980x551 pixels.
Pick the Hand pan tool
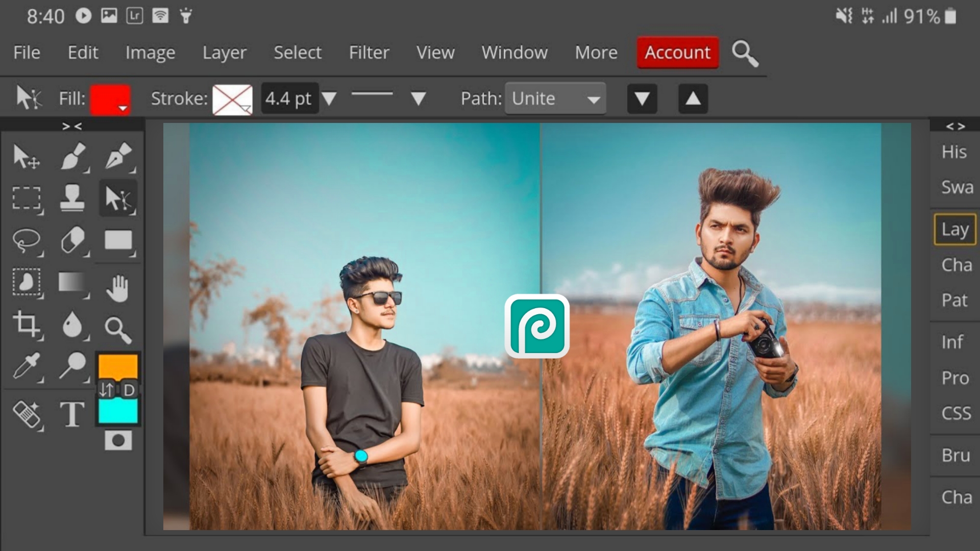[x=118, y=288]
